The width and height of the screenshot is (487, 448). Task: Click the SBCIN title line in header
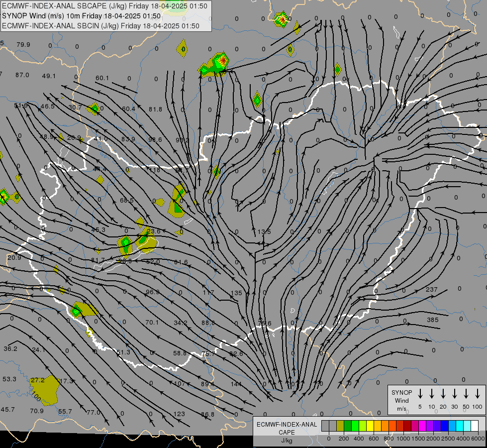tap(100, 26)
